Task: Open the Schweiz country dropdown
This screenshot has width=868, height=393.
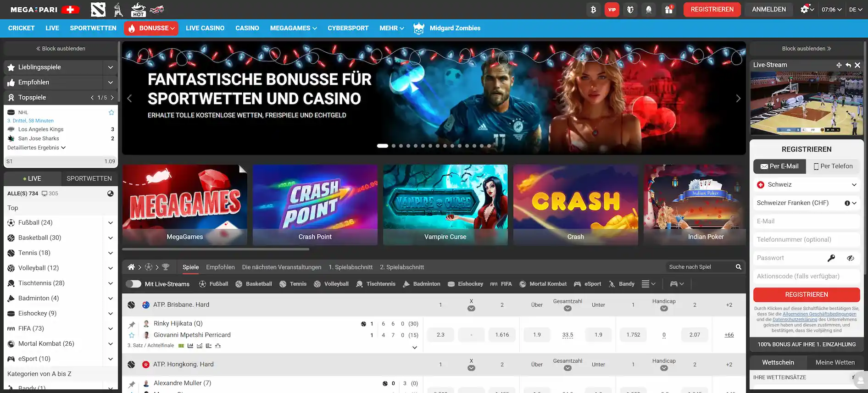Action: pyautogui.click(x=806, y=185)
